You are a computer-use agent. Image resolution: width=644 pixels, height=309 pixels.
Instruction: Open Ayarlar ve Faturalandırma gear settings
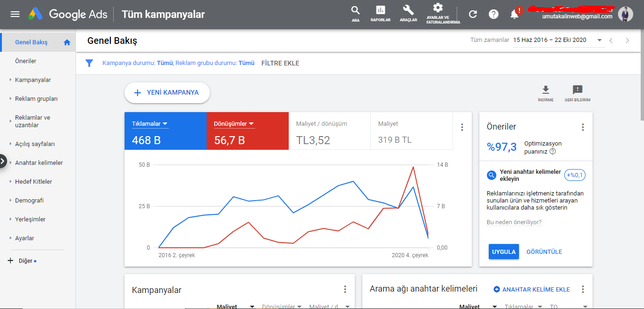438,14
